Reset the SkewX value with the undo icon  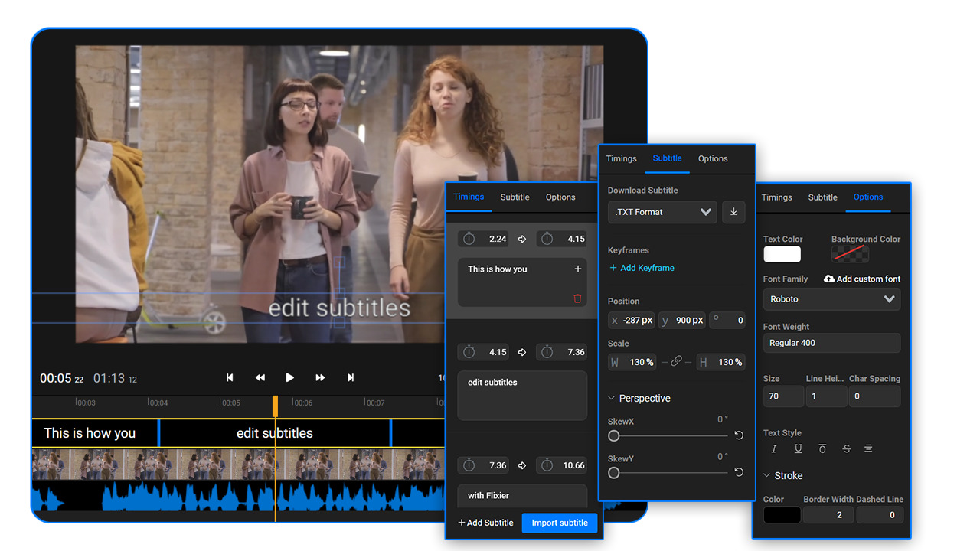tap(738, 435)
